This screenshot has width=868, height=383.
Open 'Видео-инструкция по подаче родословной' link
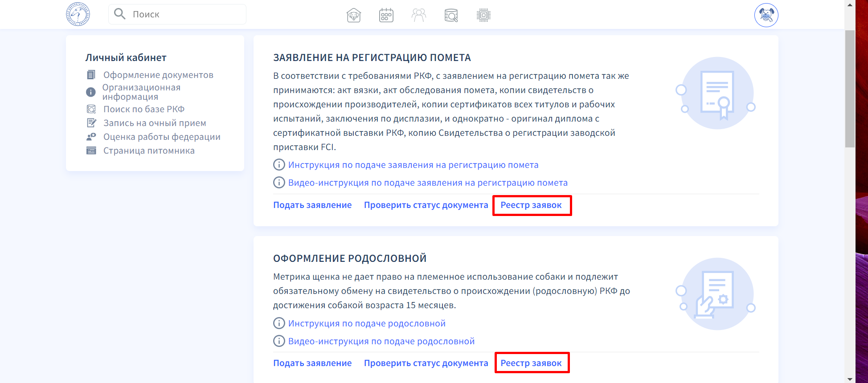[x=381, y=341]
